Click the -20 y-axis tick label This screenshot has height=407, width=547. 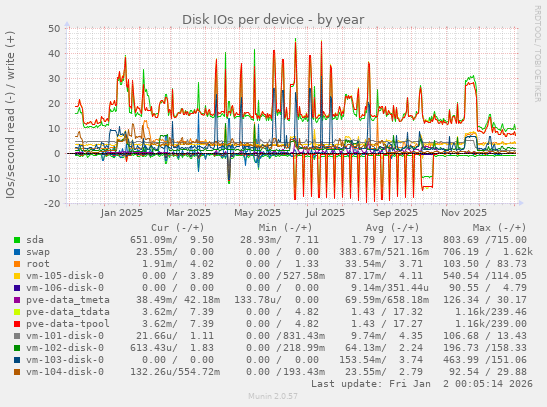(x=52, y=204)
